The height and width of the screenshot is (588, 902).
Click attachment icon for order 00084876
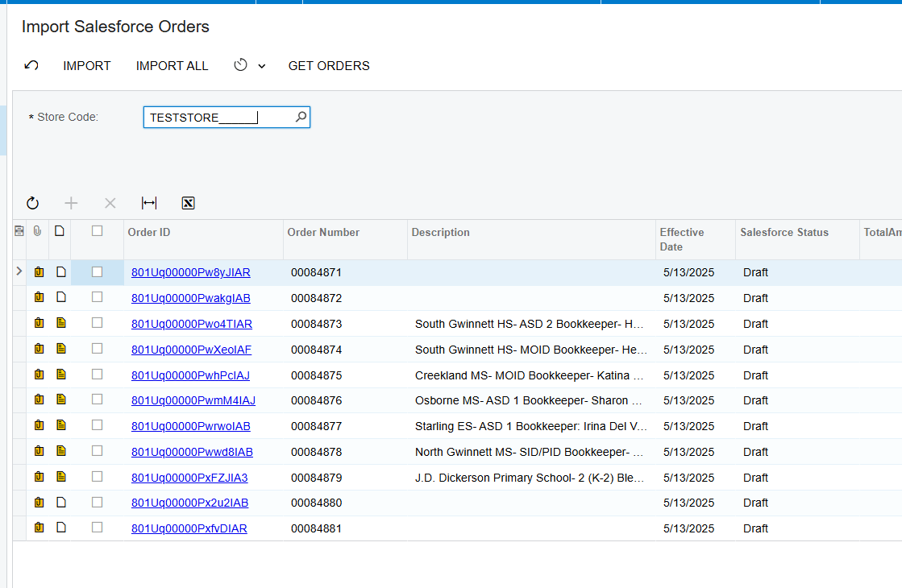39,400
